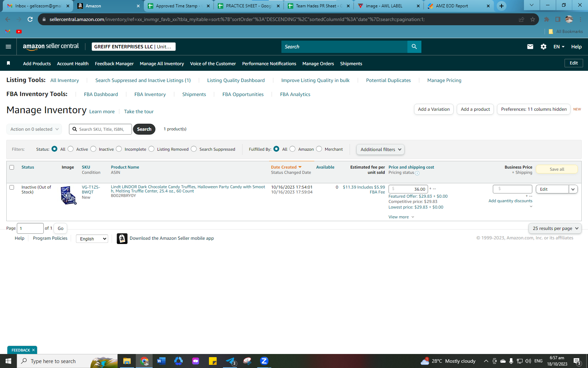The image size is (588, 368).
Task: Expand View more pricing details
Action: click(x=401, y=217)
